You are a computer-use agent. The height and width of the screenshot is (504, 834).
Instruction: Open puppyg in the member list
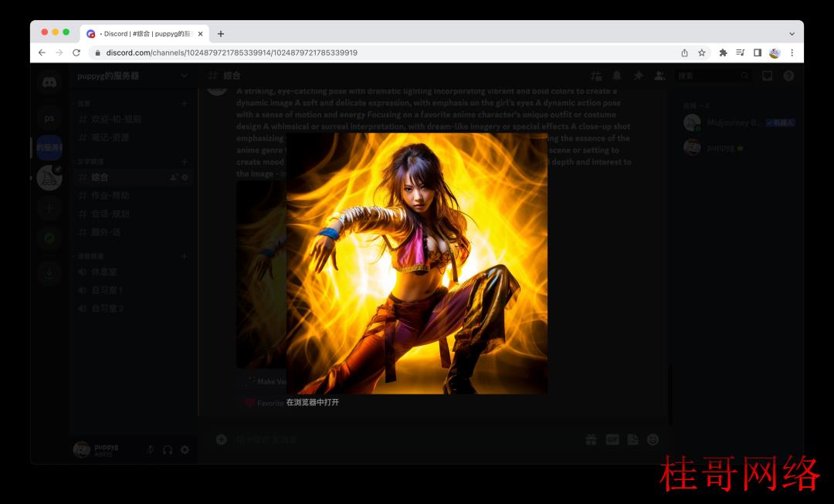tap(739, 147)
